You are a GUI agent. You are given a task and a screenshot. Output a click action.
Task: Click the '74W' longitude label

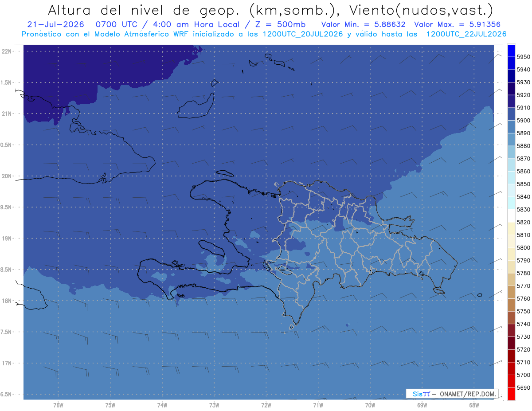[162, 405]
